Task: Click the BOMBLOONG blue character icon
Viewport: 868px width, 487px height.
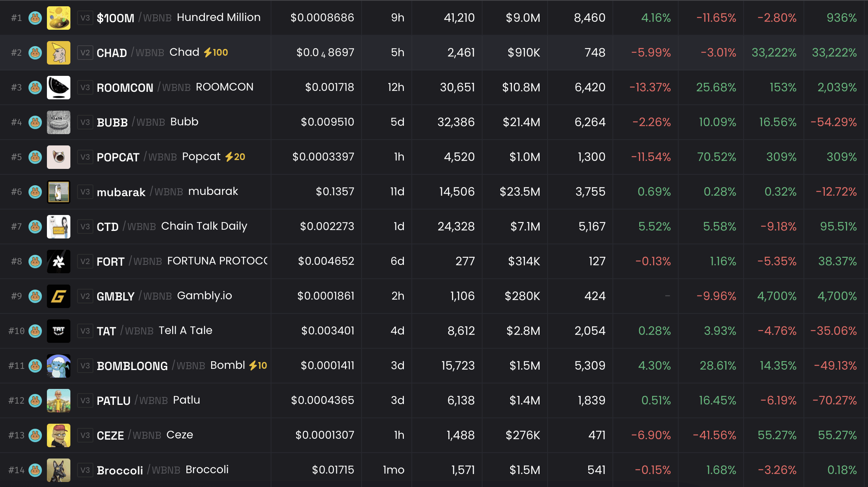Action: [x=59, y=366]
